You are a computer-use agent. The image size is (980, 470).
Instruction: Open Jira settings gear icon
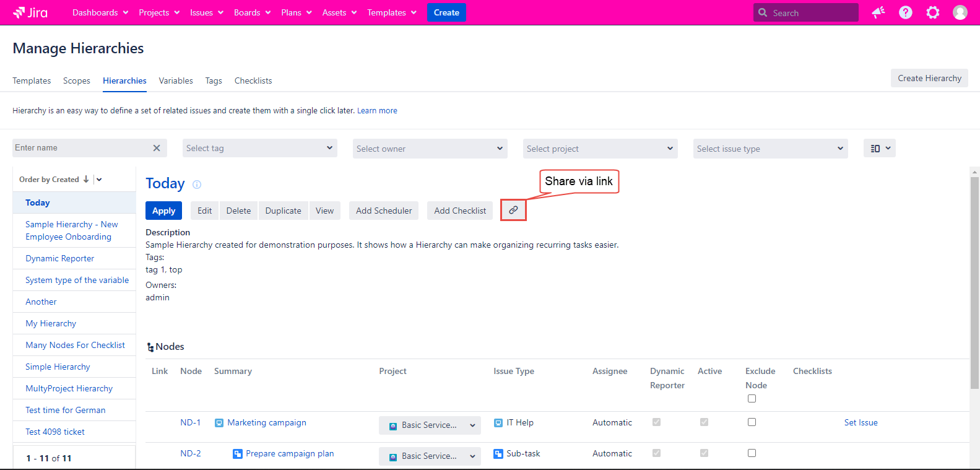click(x=932, y=12)
